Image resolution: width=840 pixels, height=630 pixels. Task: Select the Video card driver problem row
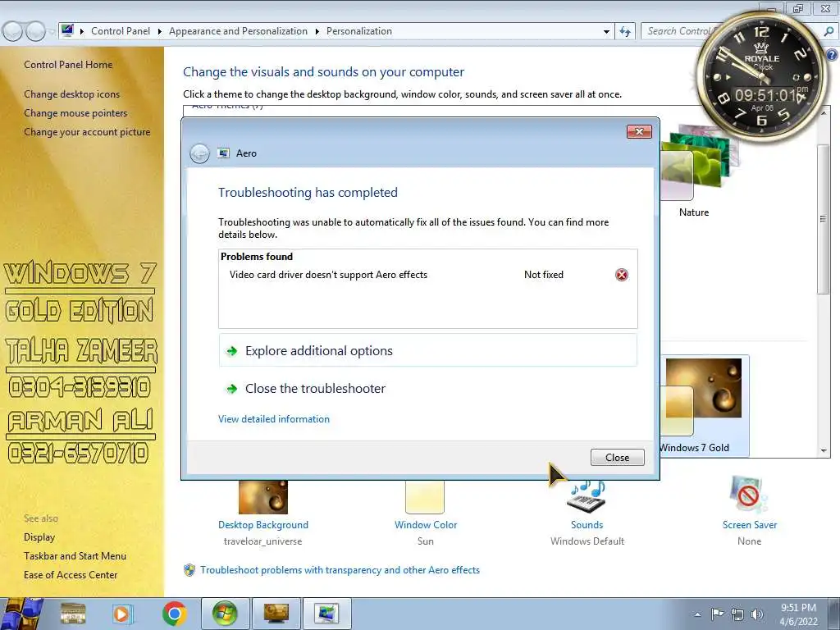click(427, 275)
